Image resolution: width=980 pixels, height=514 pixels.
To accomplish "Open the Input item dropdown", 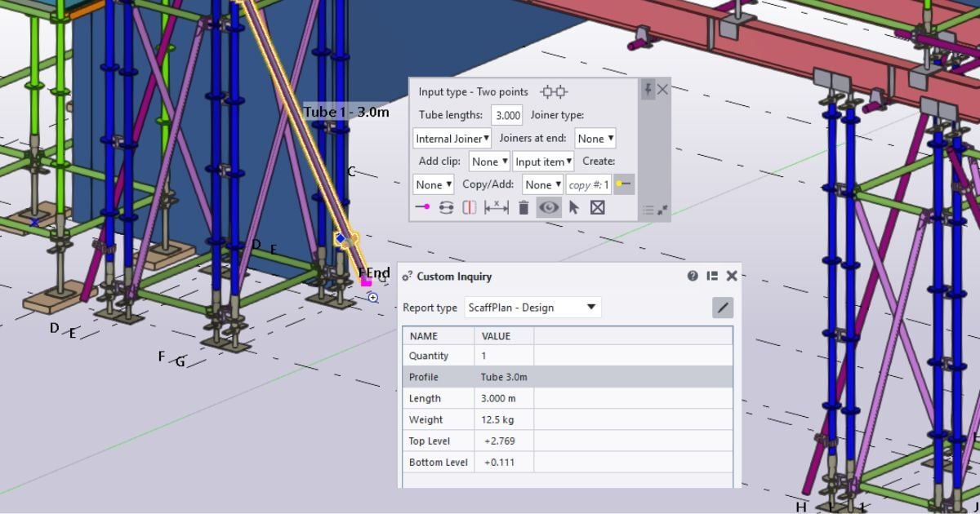I will pos(543,162).
